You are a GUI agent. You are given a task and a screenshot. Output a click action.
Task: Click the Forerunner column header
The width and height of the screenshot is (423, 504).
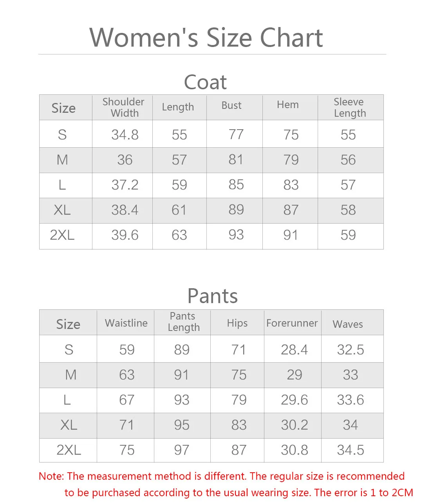[x=292, y=323]
